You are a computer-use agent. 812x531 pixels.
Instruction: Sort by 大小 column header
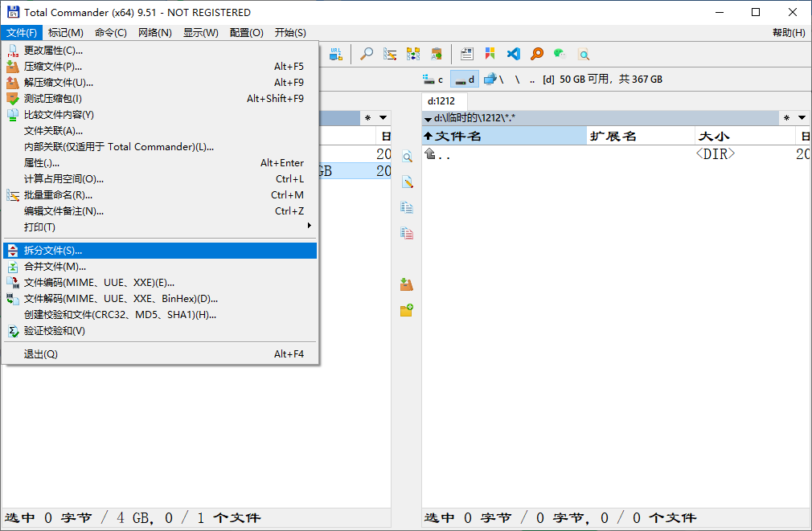point(744,136)
